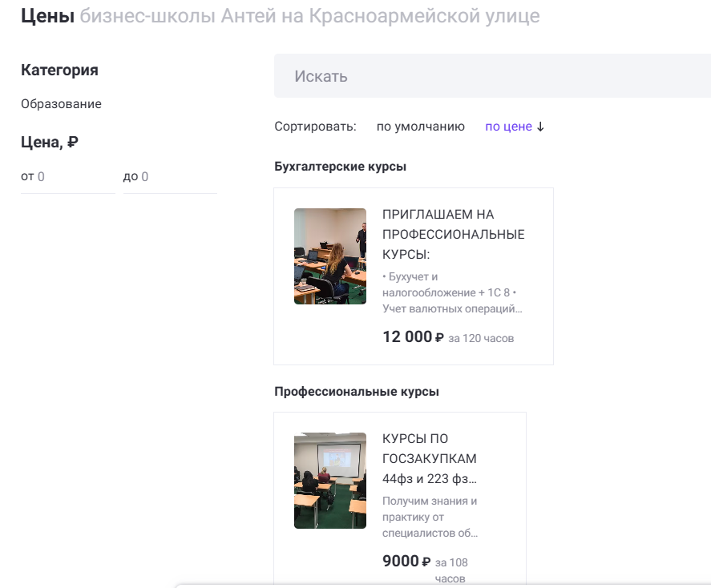Select the Образование category
The image size is (711, 588).
tap(61, 104)
